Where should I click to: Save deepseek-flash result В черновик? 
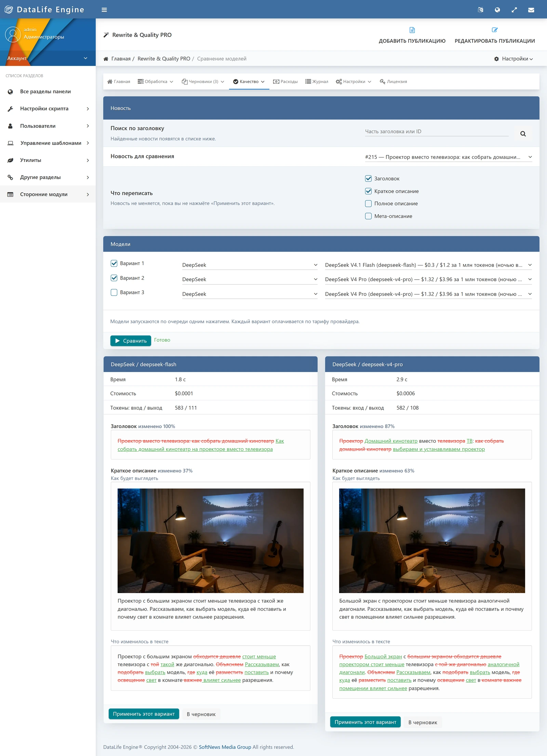point(201,714)
